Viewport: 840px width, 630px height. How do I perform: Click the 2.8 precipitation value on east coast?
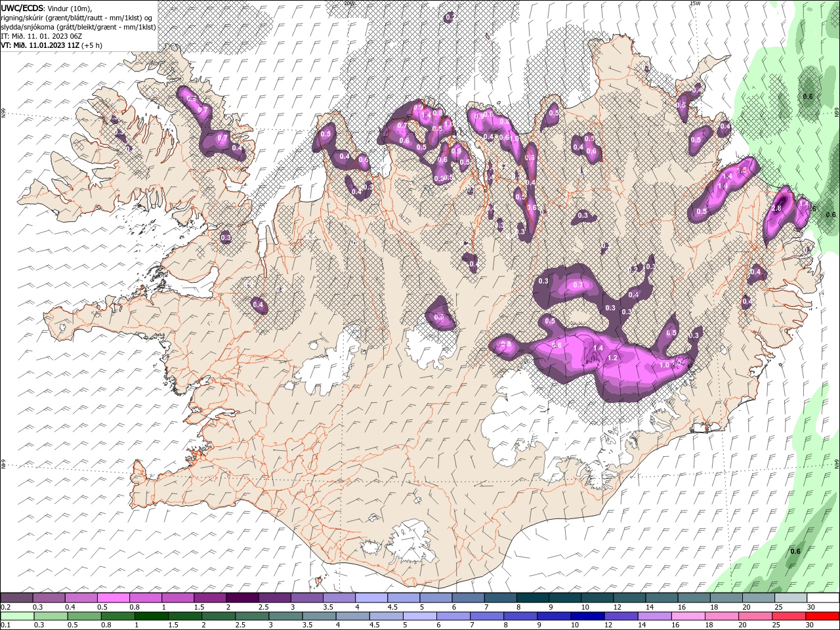(x=776, y=208)
